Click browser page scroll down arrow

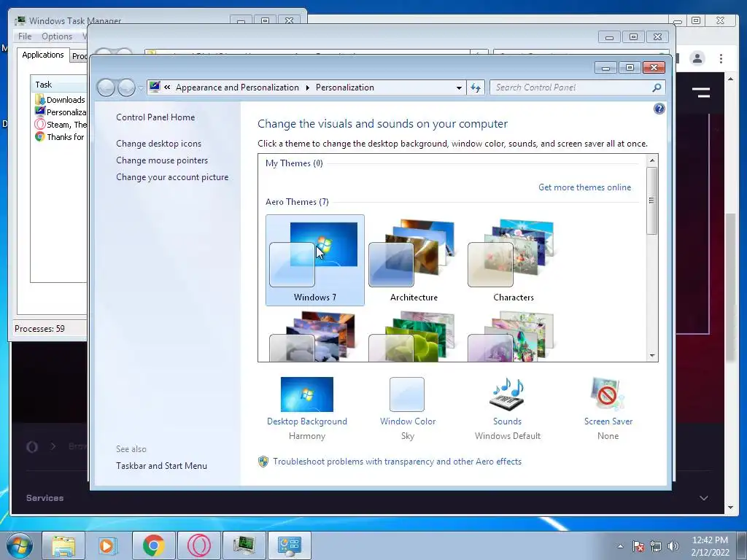(x=730, y=507)
